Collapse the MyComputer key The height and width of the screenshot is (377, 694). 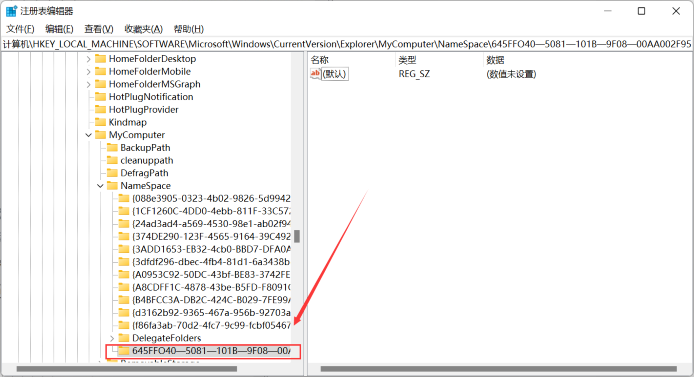[x=89, y=135]
